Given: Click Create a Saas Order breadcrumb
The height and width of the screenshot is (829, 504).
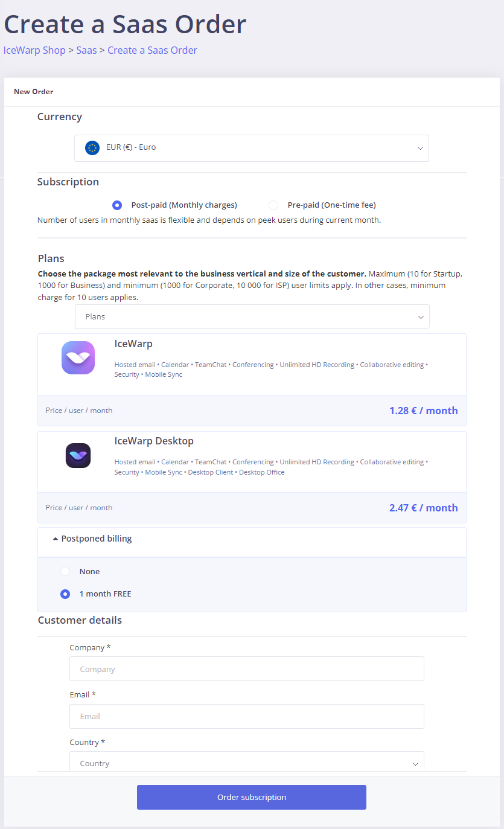Looking at the screenshot, I should pyautogui.click(x=152, y=50).
